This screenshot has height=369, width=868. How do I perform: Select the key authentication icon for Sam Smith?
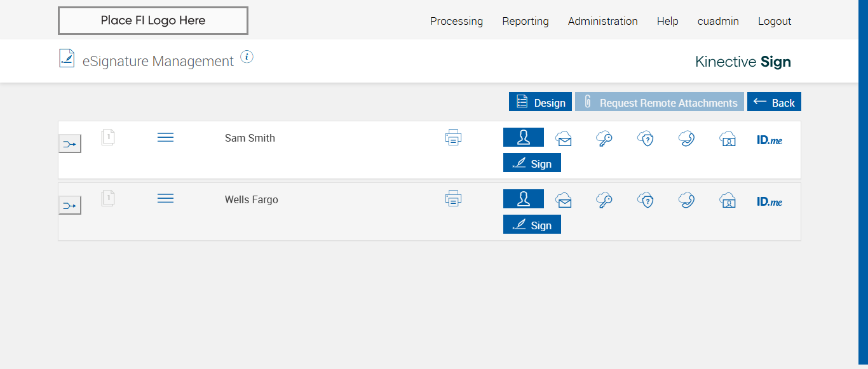604,138
